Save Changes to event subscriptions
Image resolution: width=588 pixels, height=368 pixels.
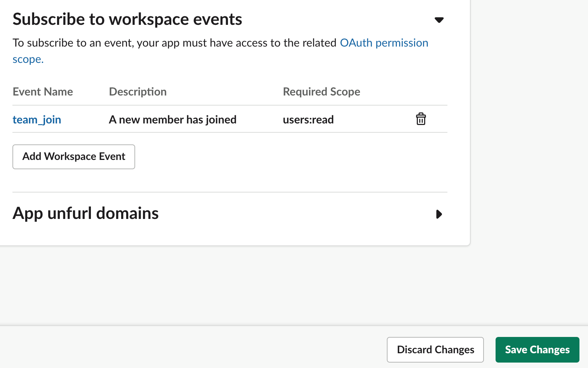click(x=537, y=350)
